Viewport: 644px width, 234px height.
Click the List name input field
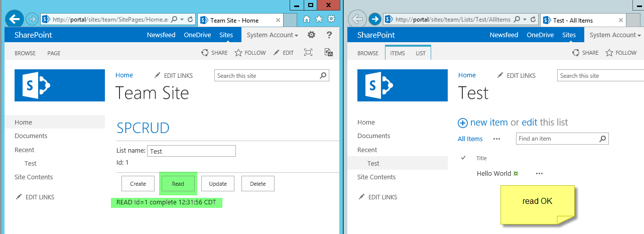(191, 151)
